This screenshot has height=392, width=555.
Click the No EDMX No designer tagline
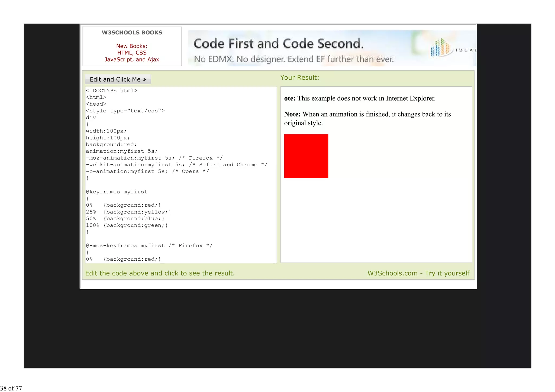click(293, 59)
